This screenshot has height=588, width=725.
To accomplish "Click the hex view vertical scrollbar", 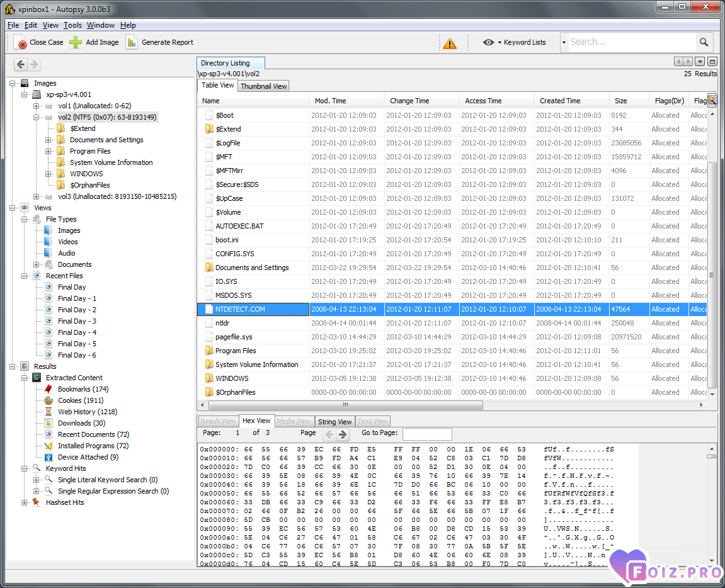I will tap(711, 504).
